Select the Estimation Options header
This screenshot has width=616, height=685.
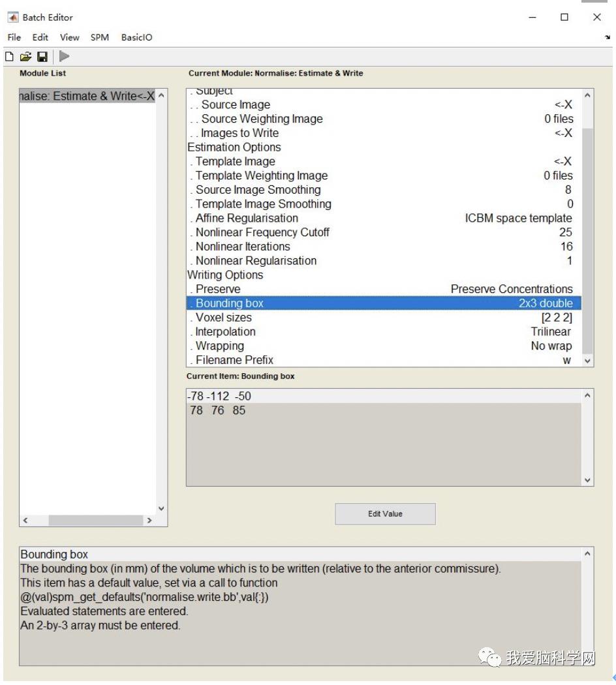384,147
